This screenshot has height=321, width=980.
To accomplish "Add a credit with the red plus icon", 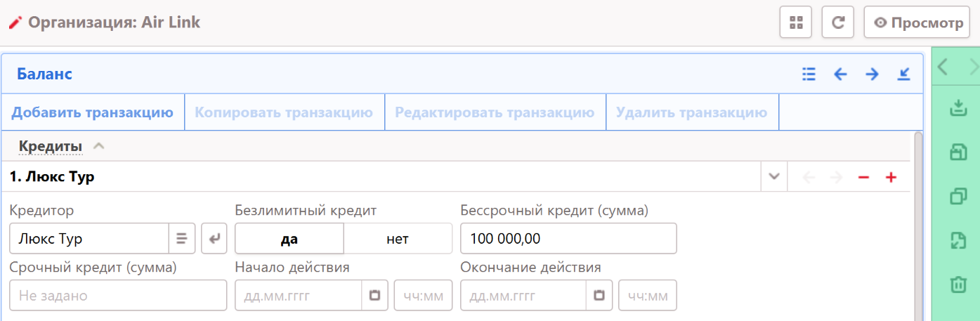I will (x=891, y=178).
